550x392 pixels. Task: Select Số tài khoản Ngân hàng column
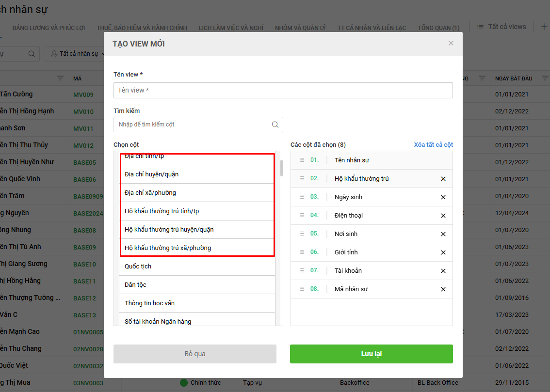coord(197,319)
